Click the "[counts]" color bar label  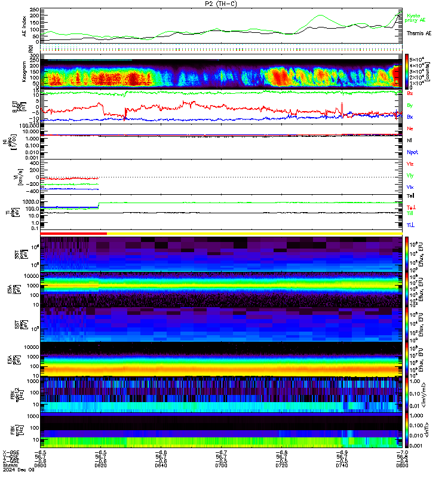pos(428,72)
